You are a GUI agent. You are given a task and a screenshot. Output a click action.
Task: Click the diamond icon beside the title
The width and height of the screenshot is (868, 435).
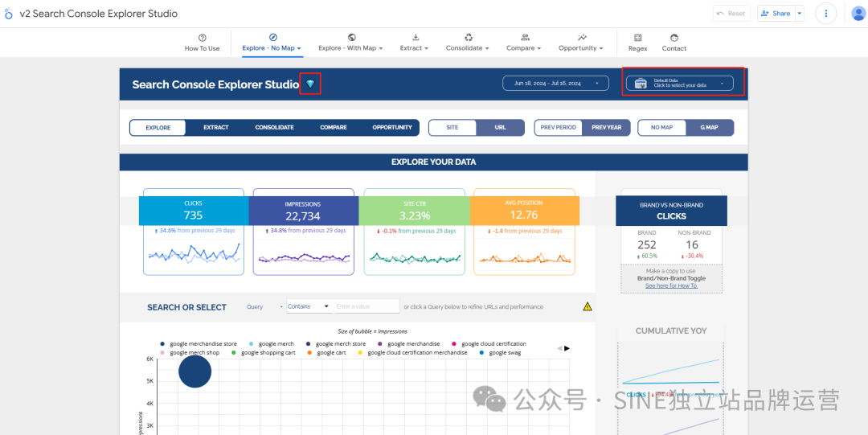coord(310,84)
